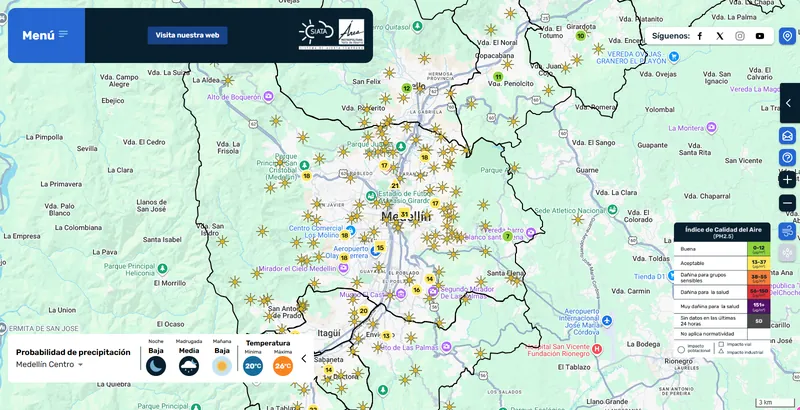Click the José María Córdova airport pin
This screenshot has height=410, width=800.
click(x=607, y=320)
